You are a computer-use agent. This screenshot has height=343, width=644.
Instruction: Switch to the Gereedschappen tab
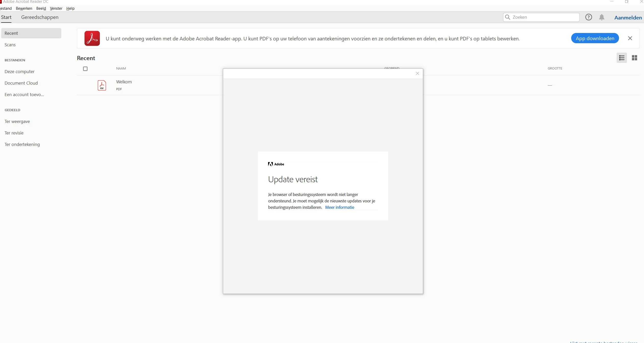pos(40,17)
